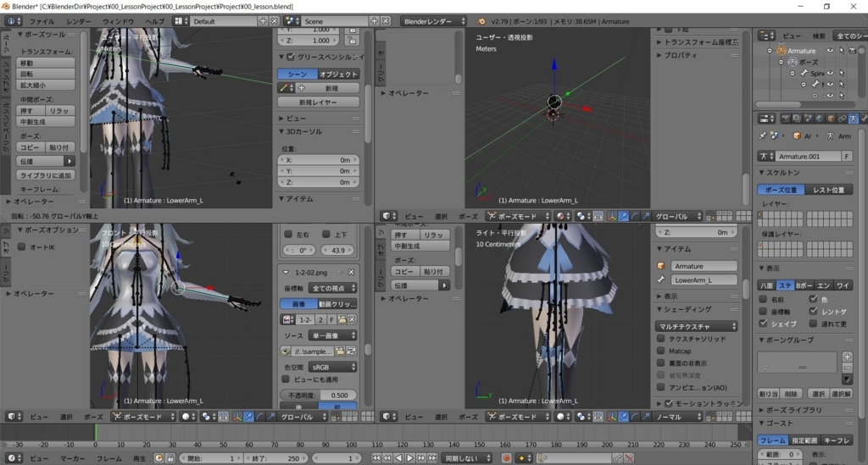This screenshot has width=868, height=465.
Task: Toggle the 名前 display checkbox
Action: click(x=764, y=299)
